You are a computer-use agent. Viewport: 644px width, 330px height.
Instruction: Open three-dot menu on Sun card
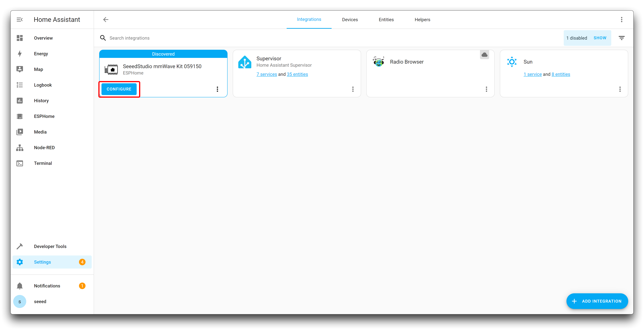click(x=620, y=89)
